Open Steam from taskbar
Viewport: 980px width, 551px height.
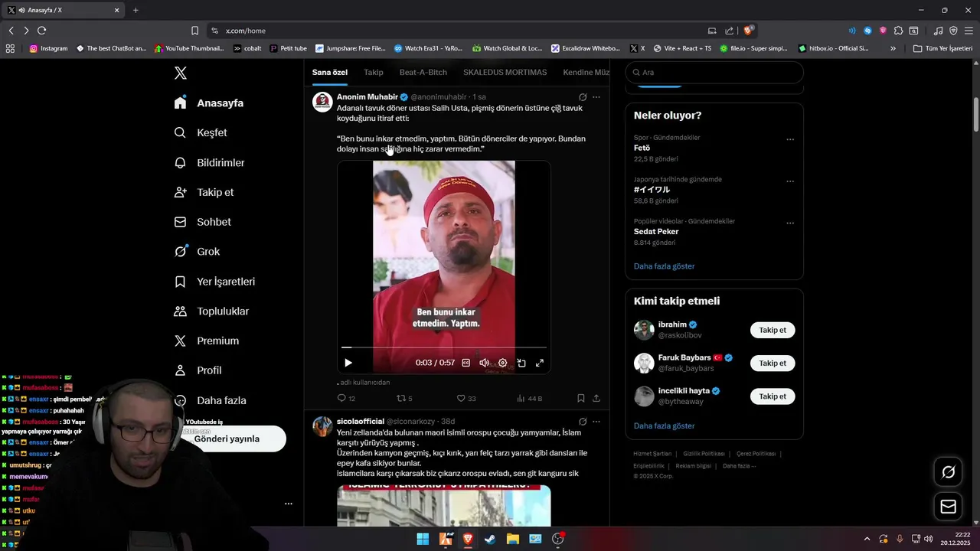click(x=490, y=539)
